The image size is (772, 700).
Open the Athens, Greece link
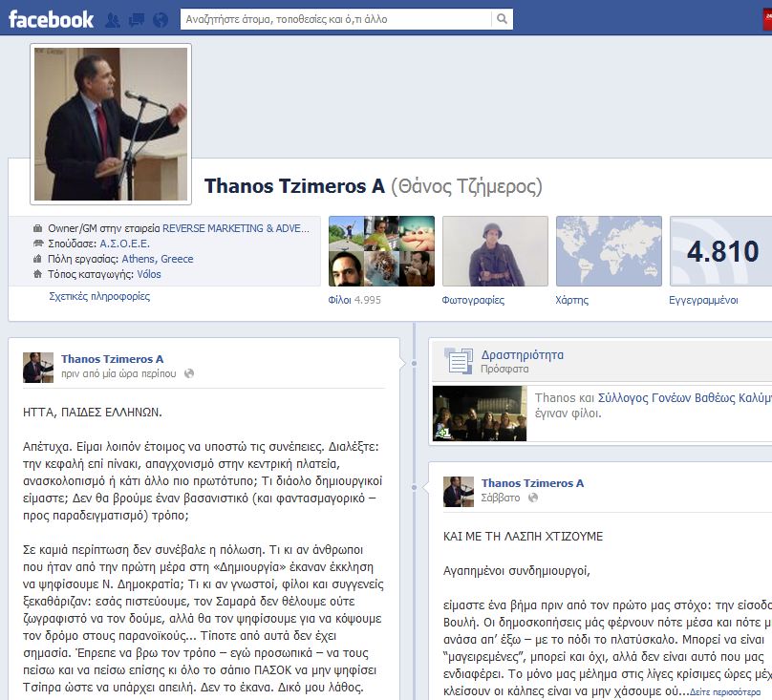[x=157, y=259]
